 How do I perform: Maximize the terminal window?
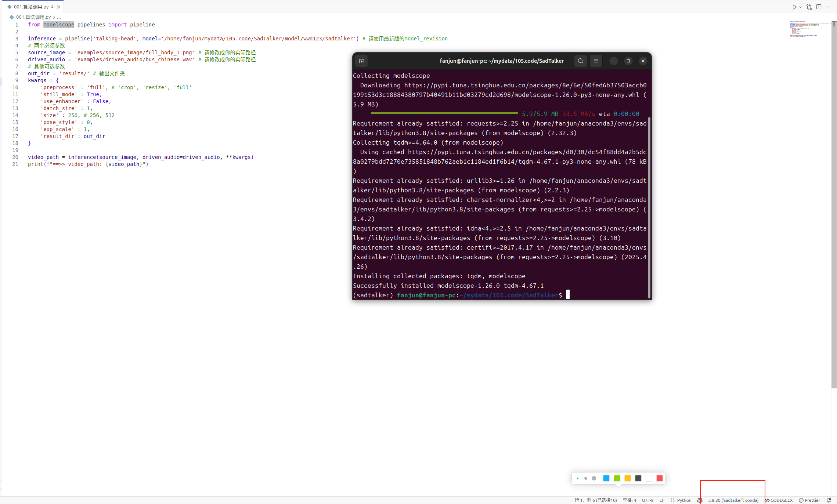(x=628, y=61)
